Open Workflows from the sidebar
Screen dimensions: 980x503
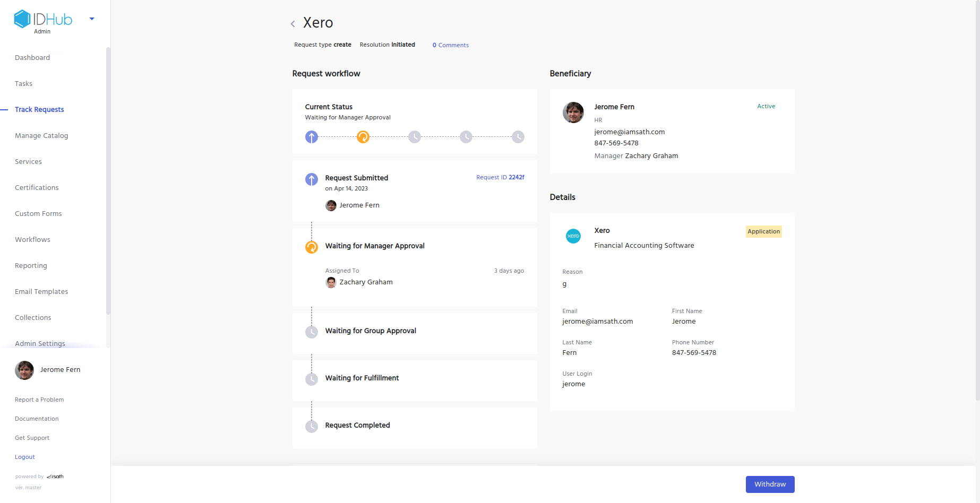coord(32,239)
